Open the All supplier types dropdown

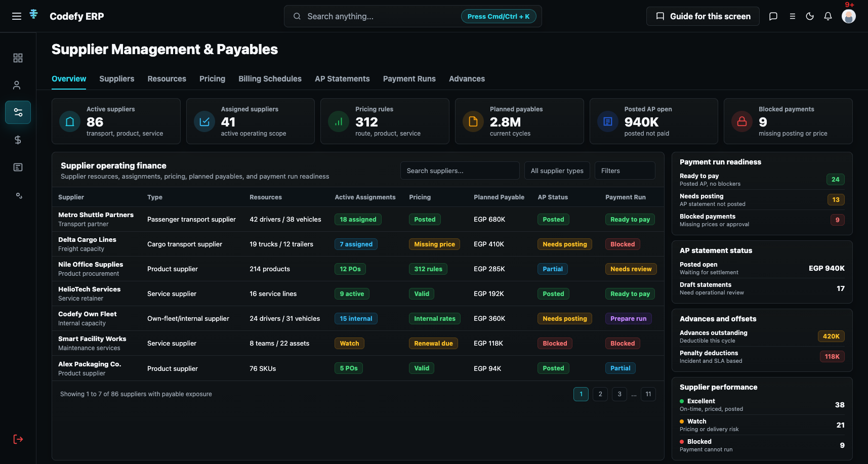pos(557,171)
